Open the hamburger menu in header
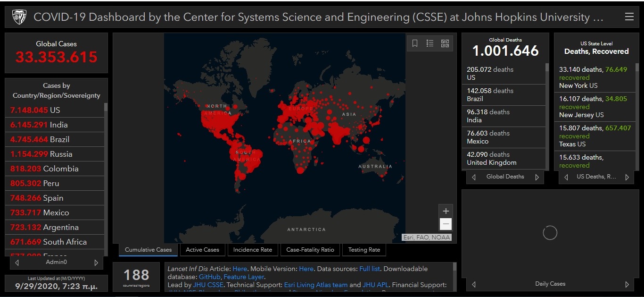644x297 pixels. click(x=629, y=17)
